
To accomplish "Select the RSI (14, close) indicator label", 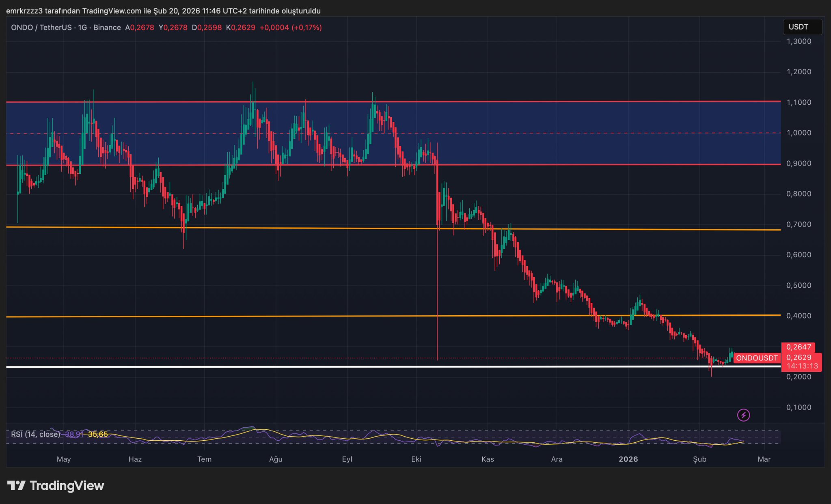I will coord(35,435).
